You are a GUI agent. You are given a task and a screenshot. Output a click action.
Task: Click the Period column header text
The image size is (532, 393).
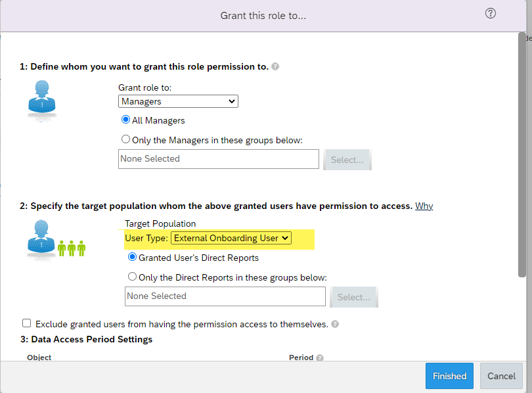point(301,358)
